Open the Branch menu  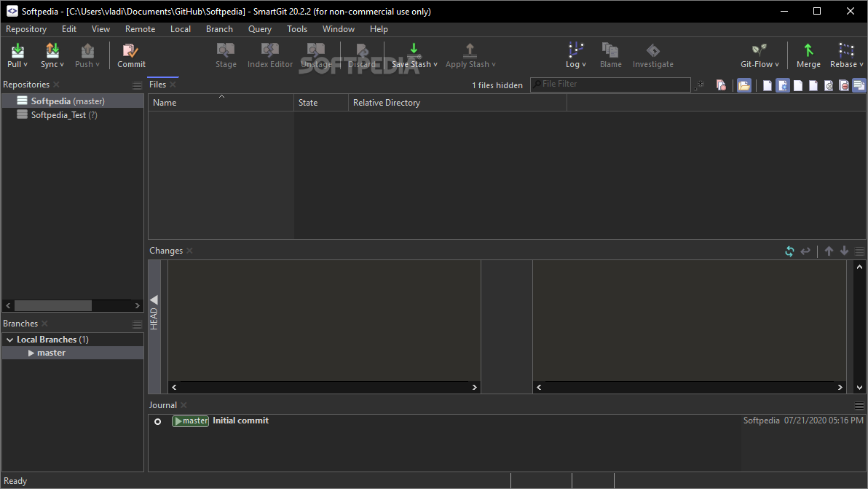pyautogui.click(x=219, y=29)
